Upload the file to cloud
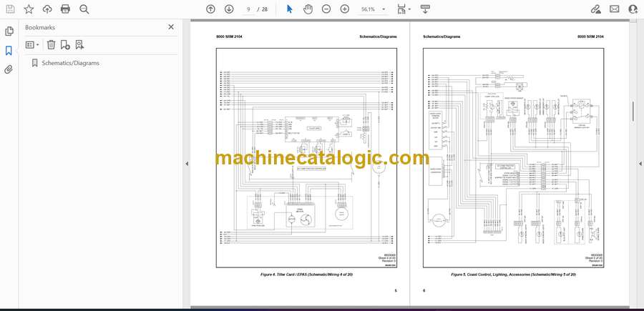Image resolution: width=644 pixels, height=311 pixels. pos(47,9)
